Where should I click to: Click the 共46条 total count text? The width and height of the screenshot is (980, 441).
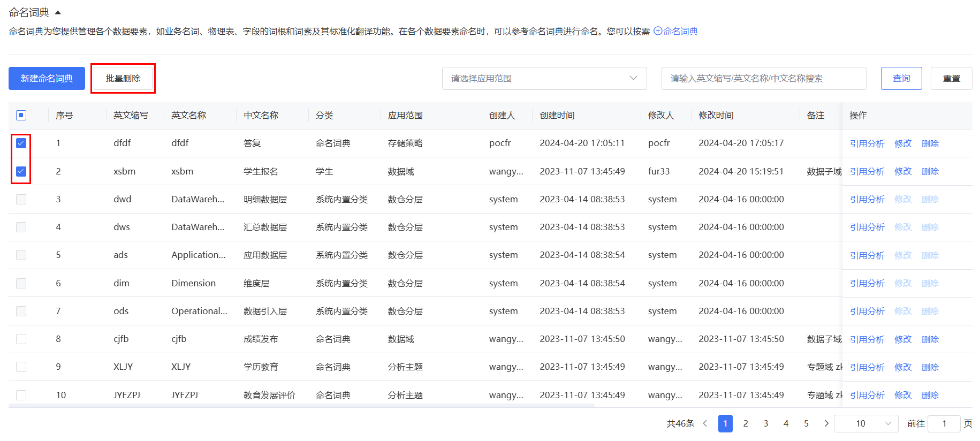coord(680,423)
